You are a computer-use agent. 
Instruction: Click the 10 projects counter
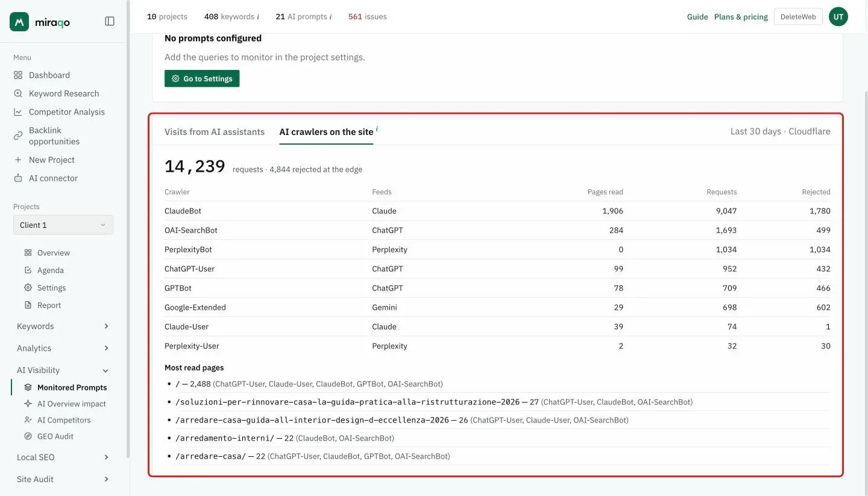(x=167, y=17)
